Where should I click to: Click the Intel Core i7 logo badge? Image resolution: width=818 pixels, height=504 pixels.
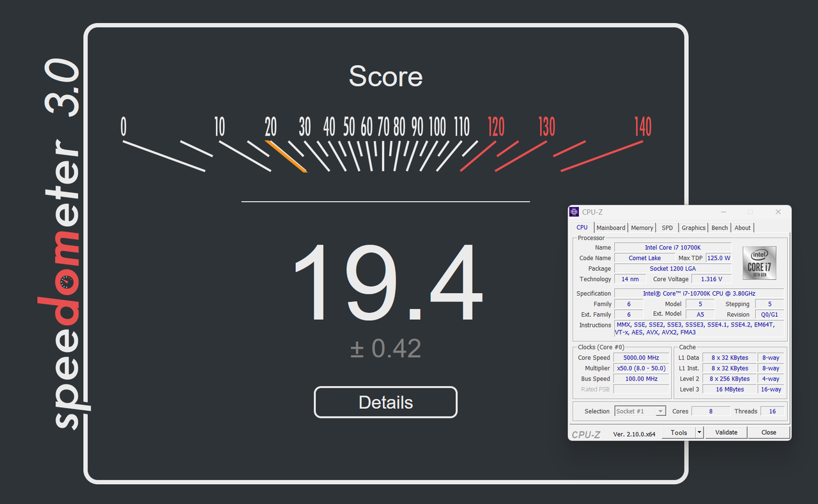click(x=759, y=263)
